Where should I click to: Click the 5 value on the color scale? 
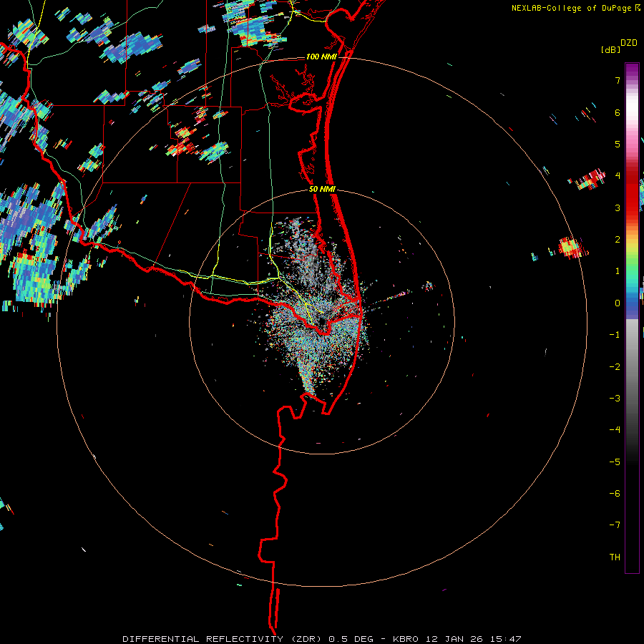618,144
